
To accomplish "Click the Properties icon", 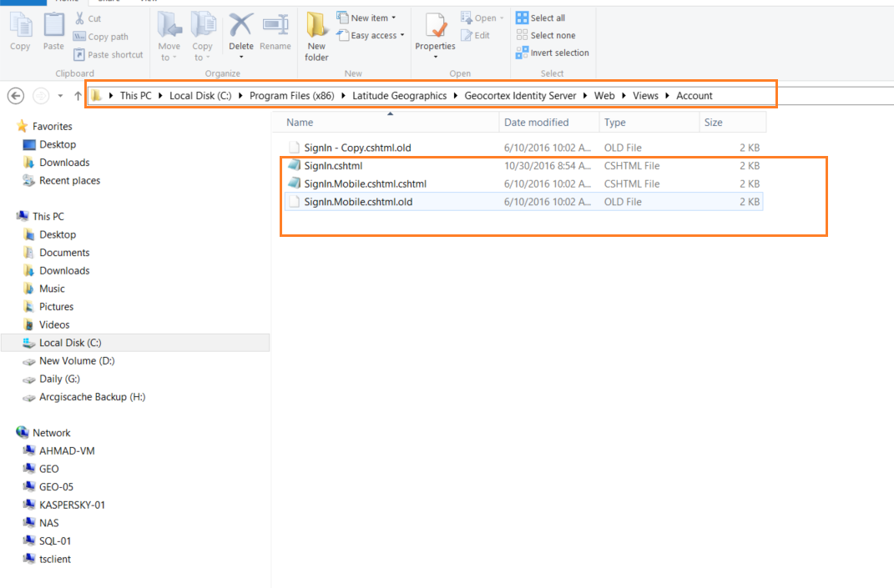I will [x=436, y=26].
